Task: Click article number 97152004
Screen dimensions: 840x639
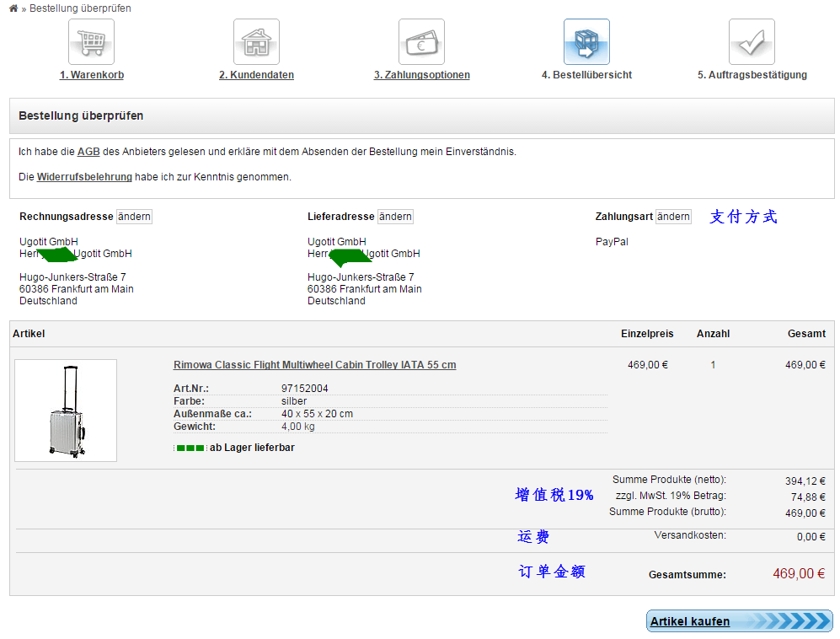Action: point(305,389)
